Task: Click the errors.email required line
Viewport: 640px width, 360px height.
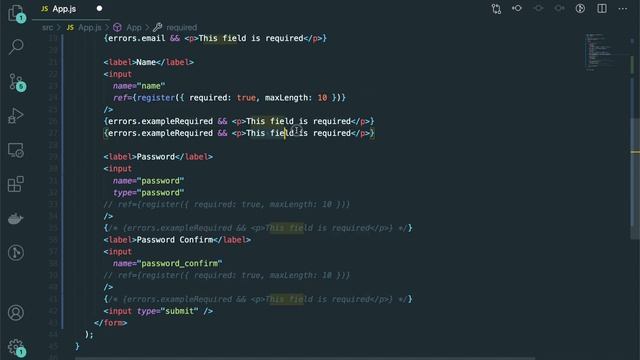Action: [215, 38]
